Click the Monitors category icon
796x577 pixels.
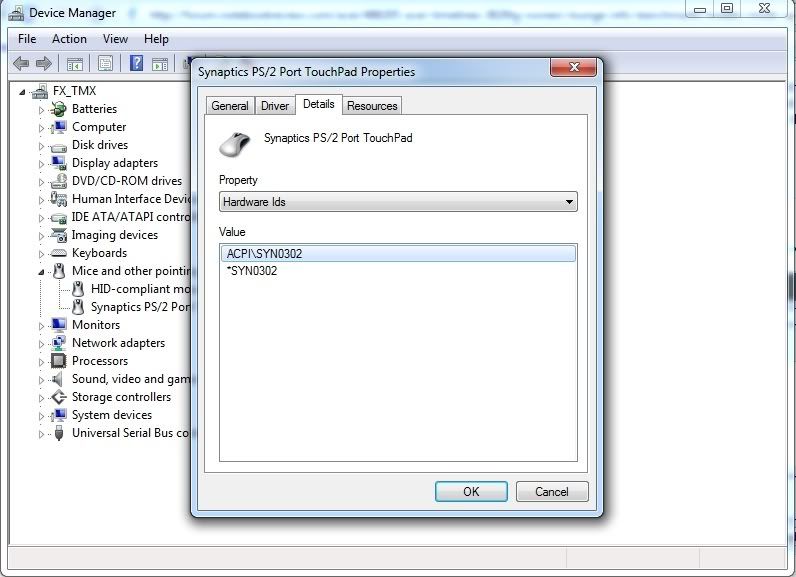(x=58, y=325)
